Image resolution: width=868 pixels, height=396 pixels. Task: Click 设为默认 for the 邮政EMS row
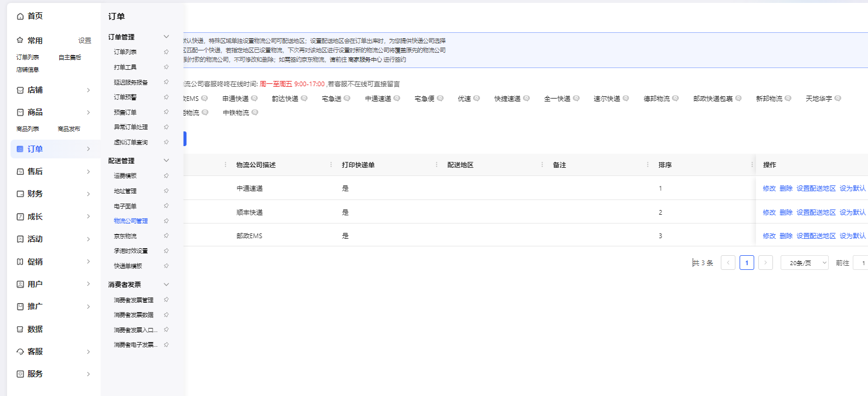tap(852, 236)
